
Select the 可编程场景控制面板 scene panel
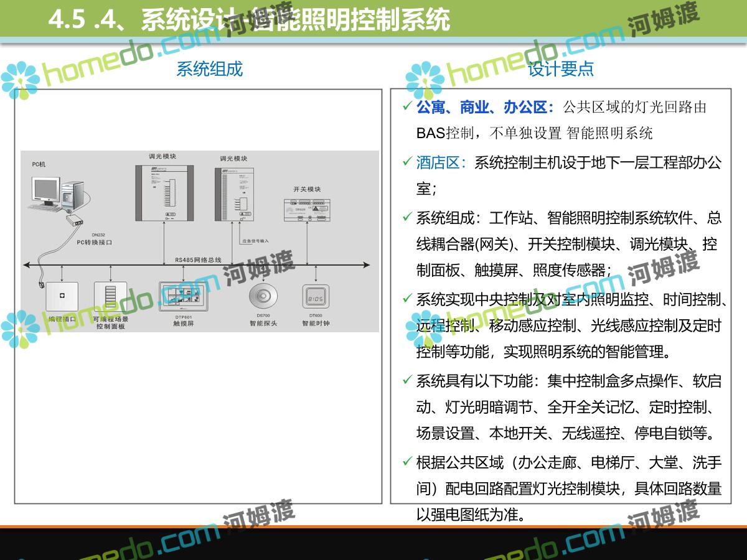(110, 297)
